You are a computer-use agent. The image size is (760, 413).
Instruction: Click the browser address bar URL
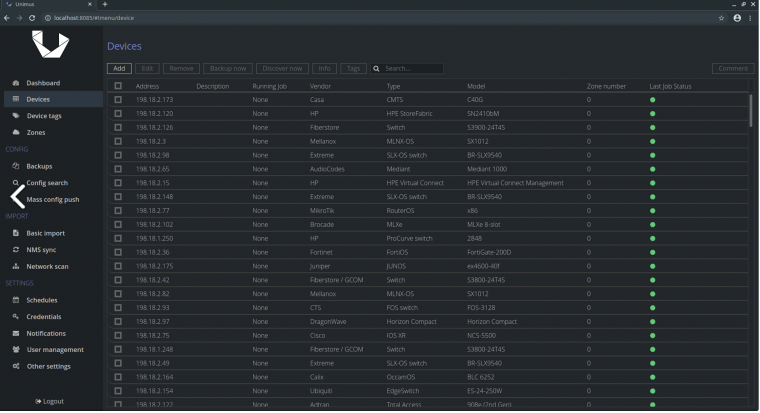point(94,18)
